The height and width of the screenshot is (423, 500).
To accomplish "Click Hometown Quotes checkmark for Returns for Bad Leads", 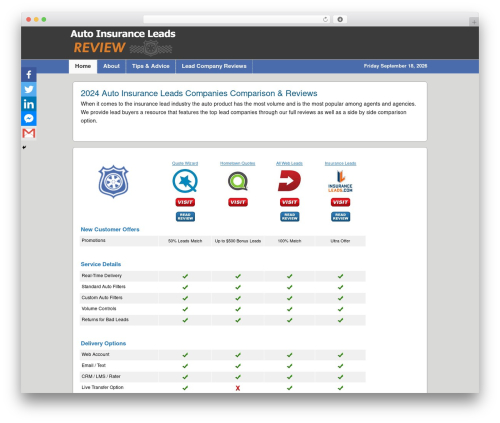I will (x=238, y=320).
